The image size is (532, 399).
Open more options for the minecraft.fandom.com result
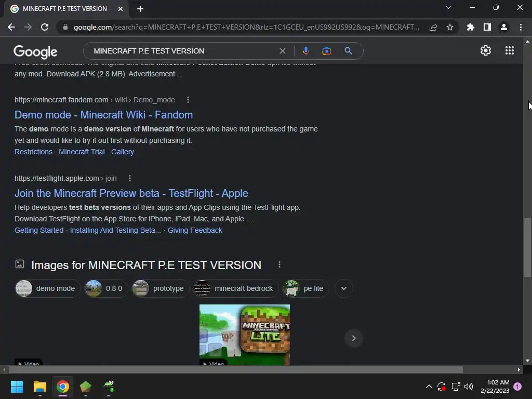[x=188, y=100]
